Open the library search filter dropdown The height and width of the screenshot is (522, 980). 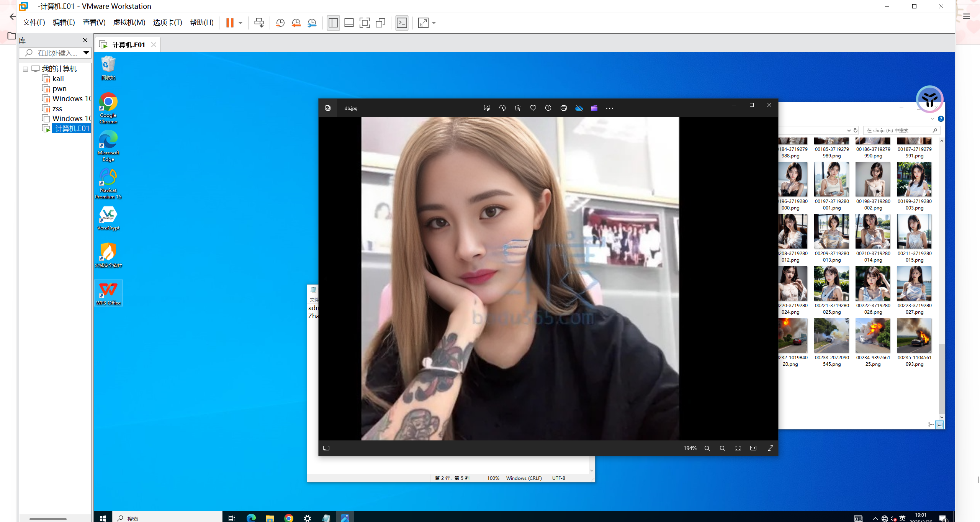[86, 53]
